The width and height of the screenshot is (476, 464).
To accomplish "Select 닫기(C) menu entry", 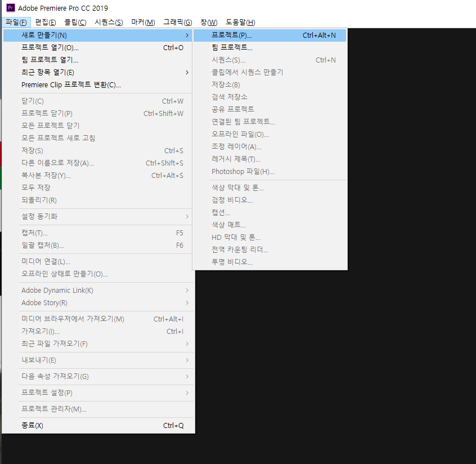I will pos(97,101).
